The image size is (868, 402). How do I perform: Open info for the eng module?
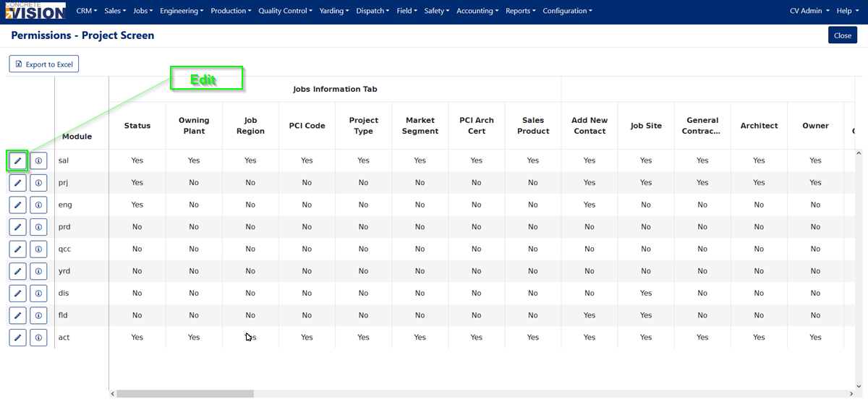(38, 205)
